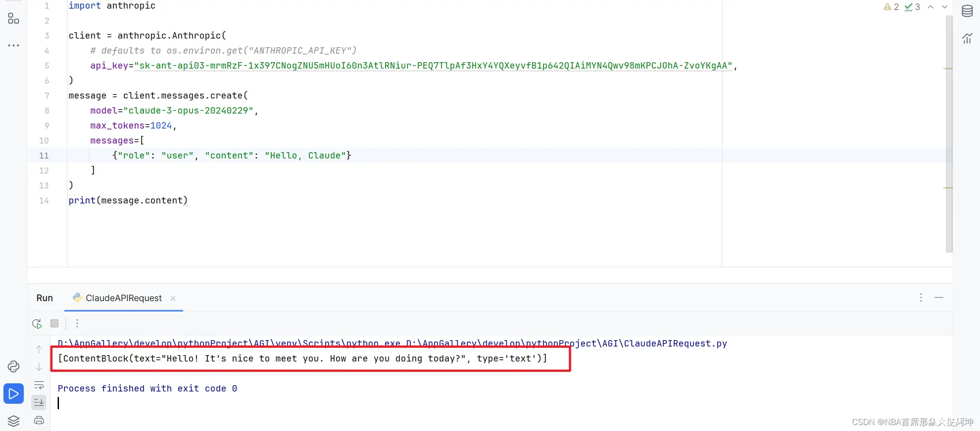Click the editor vertical scrollbar

[x=949, y=134]
